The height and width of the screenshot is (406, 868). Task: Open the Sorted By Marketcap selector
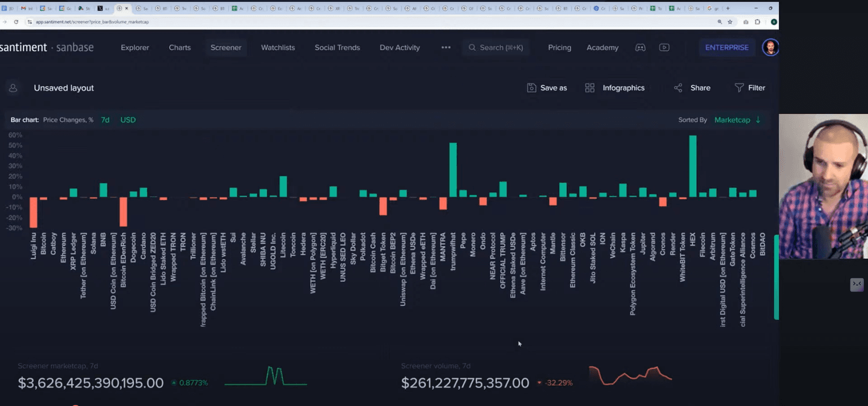tap(732, 120)
